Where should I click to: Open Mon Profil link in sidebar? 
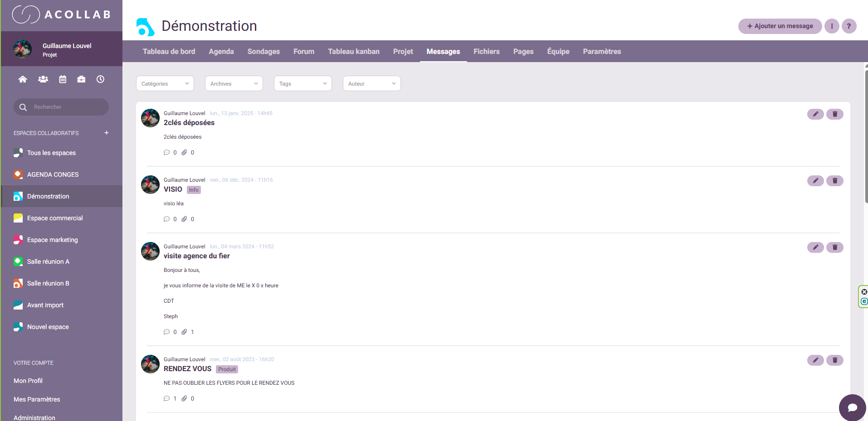click(x=28, y=381)
